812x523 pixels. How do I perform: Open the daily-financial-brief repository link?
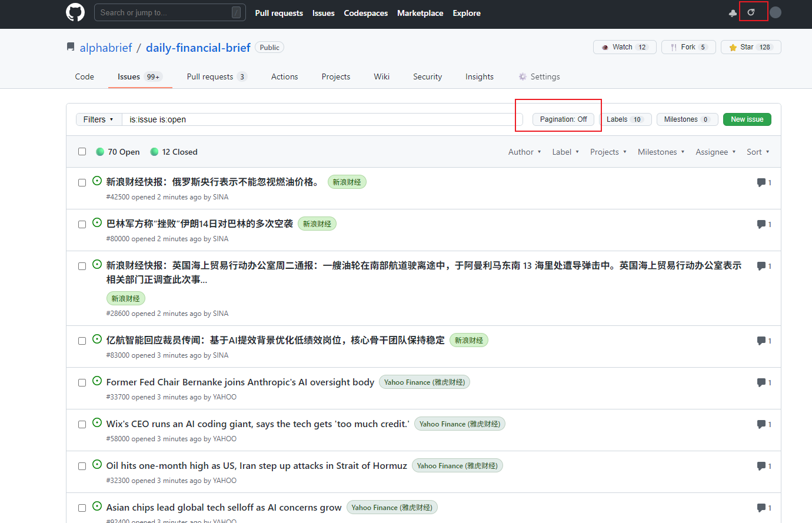click(198, 48)
